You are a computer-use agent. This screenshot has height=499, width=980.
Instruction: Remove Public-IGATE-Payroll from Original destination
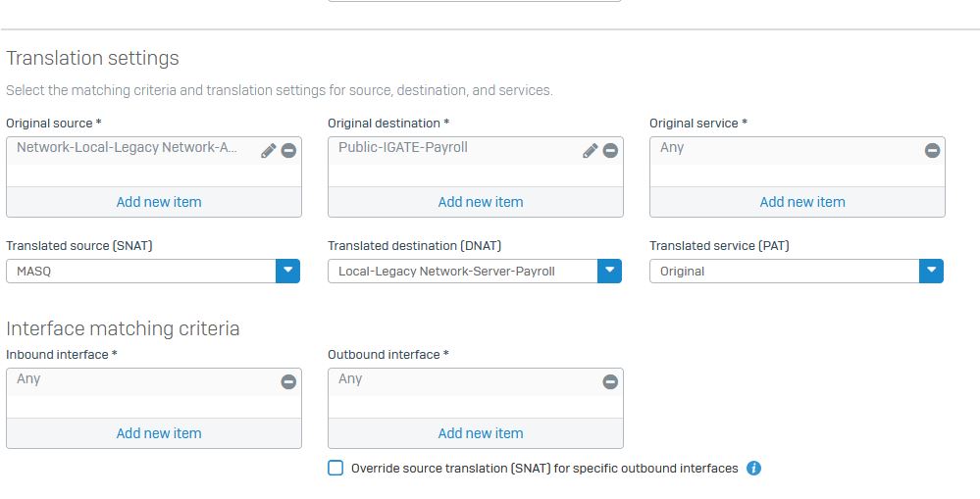coord(610,151)
